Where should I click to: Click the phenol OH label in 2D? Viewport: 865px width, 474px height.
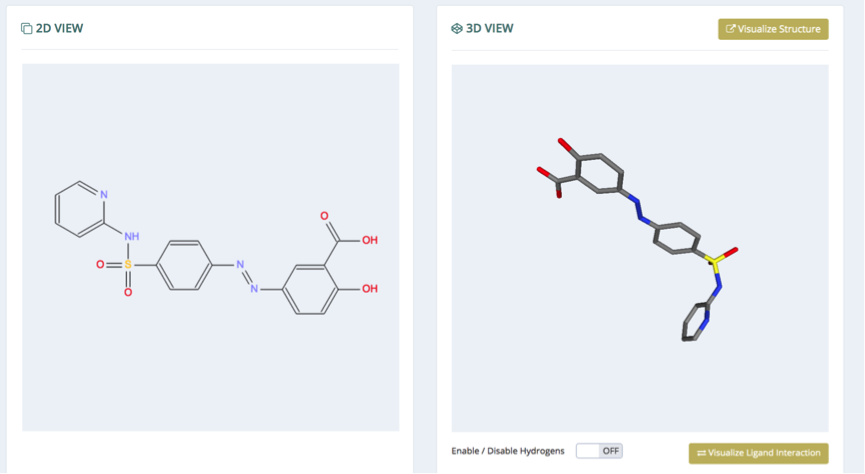pos(370,289)
